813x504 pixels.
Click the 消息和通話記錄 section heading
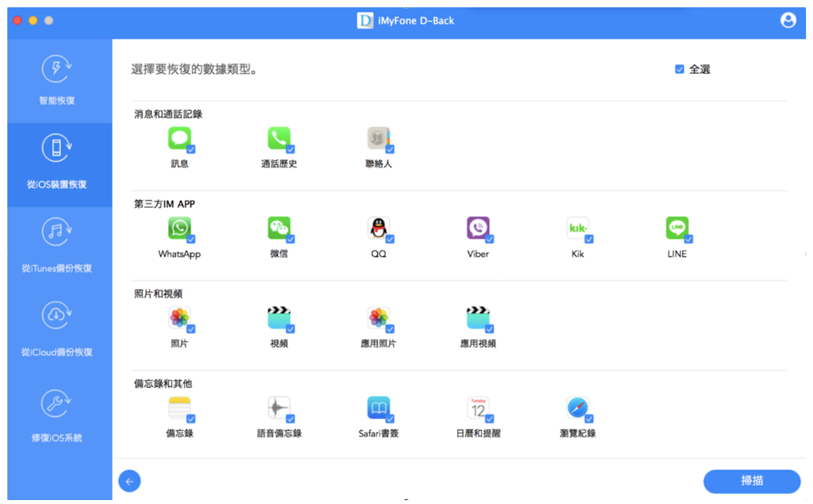(x=168, y=114)
